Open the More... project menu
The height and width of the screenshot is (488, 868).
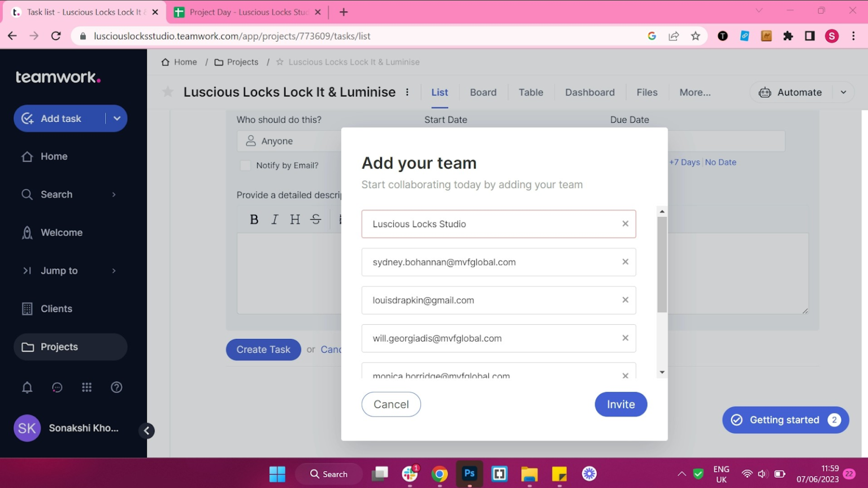[695, 92]
